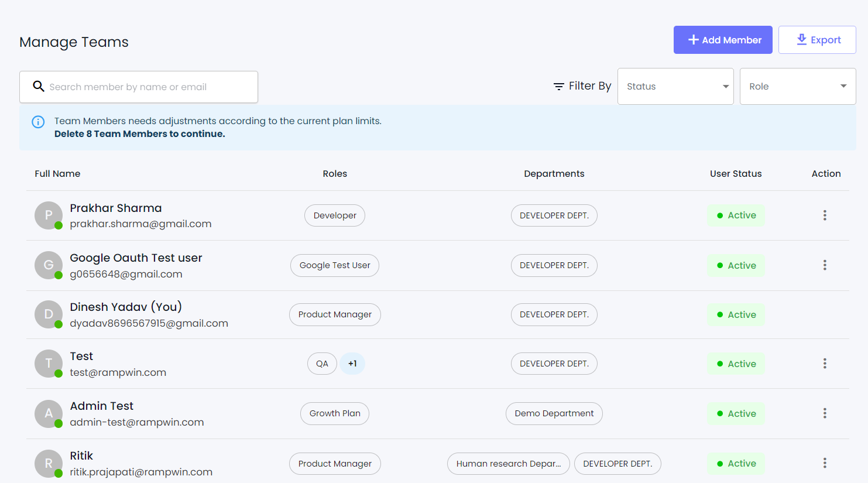Expand the Status filter dropdown
868x483 pixels.
click(675, 86)
